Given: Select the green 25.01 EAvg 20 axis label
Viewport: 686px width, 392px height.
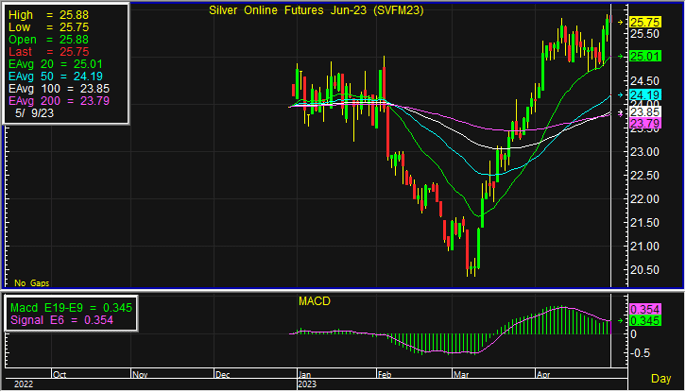Looking at the screenshot, I should click(645, 56).
